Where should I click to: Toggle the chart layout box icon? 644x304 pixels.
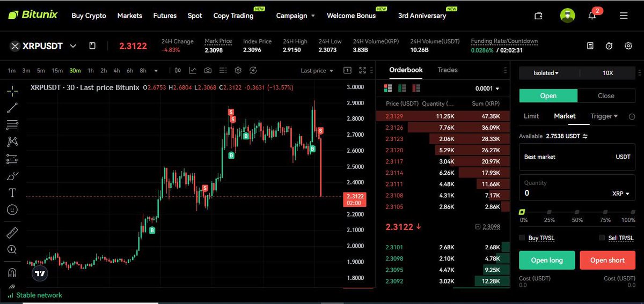click(347, 70)
